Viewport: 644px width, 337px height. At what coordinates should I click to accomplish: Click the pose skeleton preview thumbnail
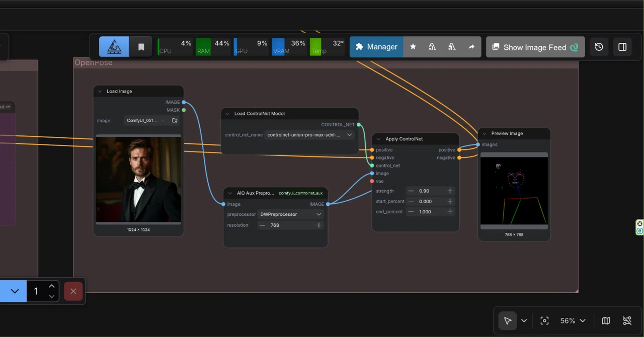tap(514, 191)
